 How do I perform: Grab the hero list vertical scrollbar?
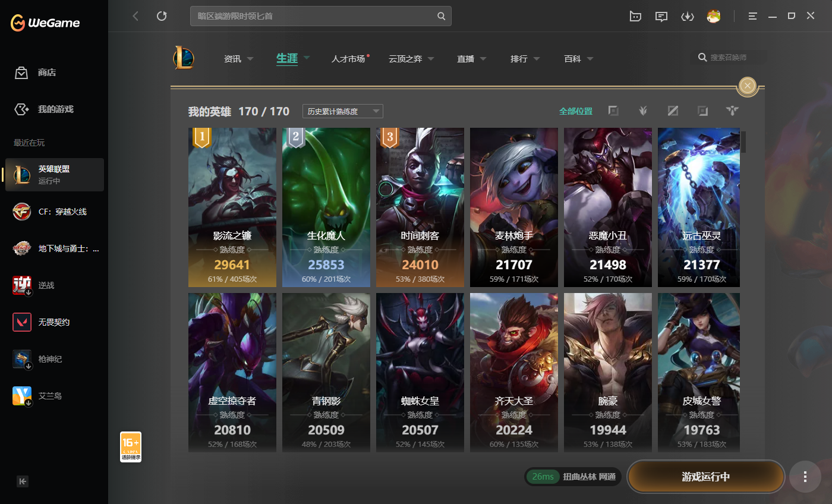pos(743,141)
